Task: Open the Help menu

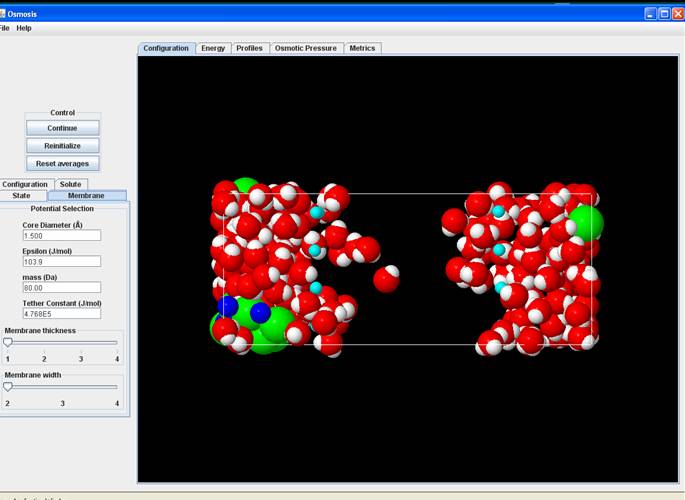Action: 24,28
